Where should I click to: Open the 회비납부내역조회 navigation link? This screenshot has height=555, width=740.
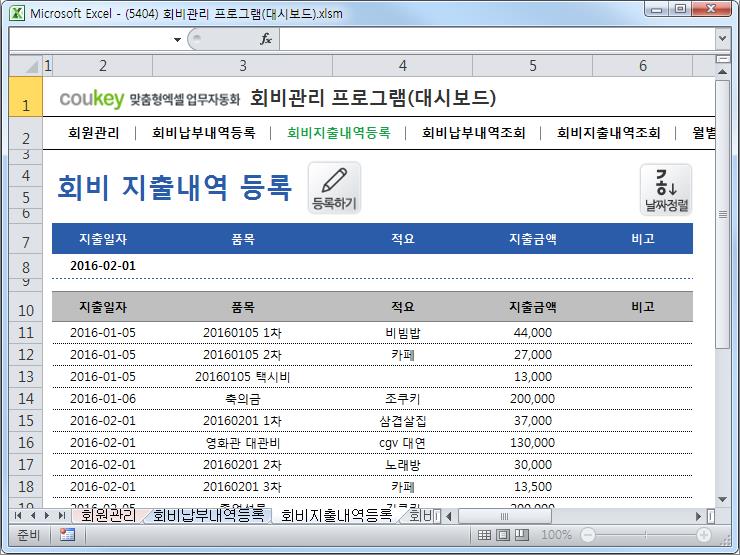pos(473,133)
